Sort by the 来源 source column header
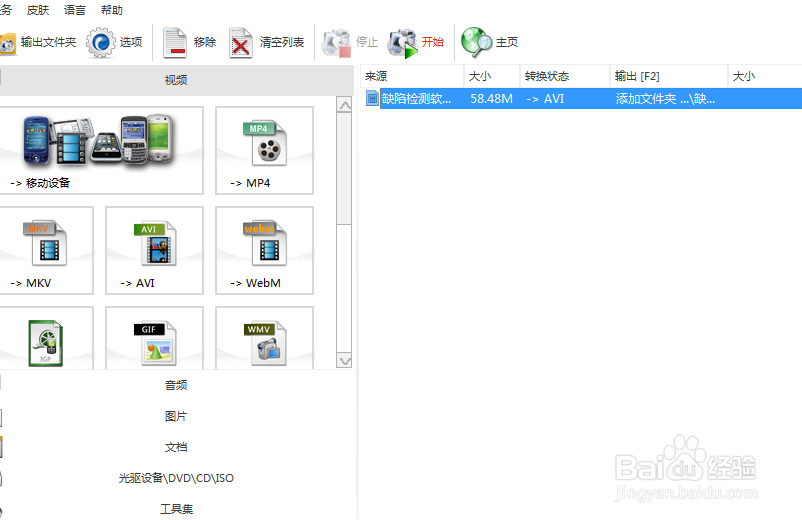Screen dimensions: 802x520 click(x=412, y=76)
